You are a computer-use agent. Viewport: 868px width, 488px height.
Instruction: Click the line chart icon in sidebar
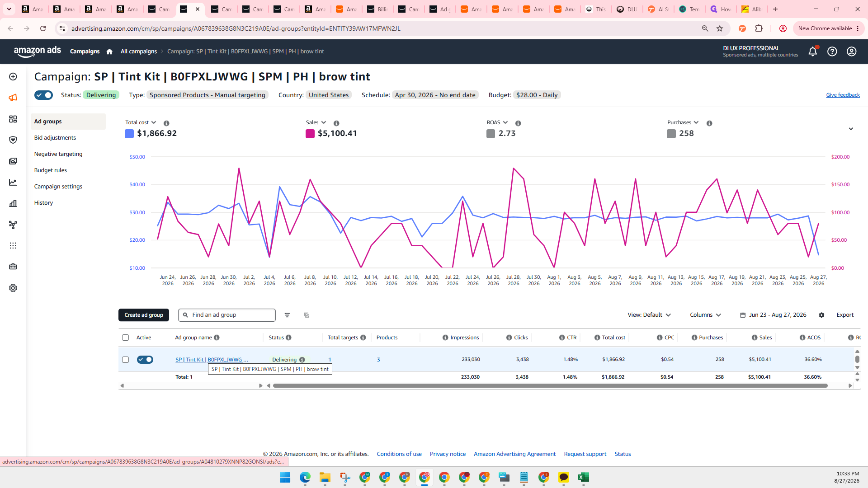click(13, 183)
